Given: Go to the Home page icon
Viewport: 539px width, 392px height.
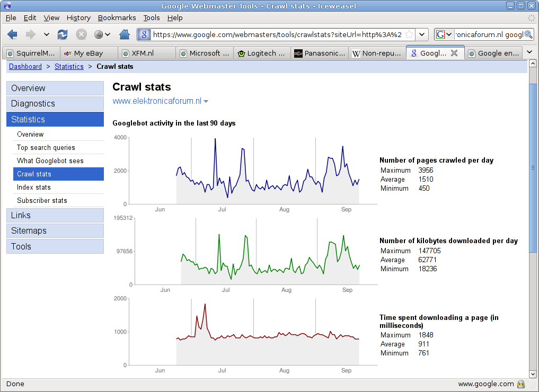Looking at the screenshot, I should [125, 34].
